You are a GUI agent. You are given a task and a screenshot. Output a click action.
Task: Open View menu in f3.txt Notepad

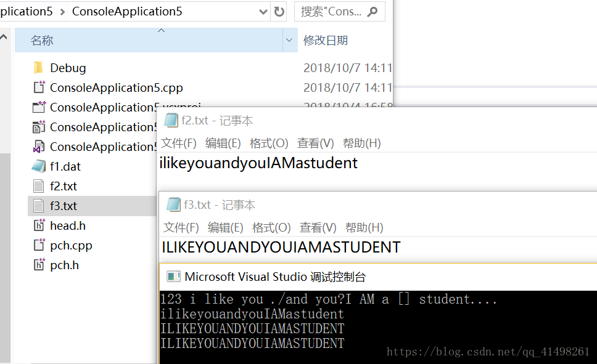318,228
